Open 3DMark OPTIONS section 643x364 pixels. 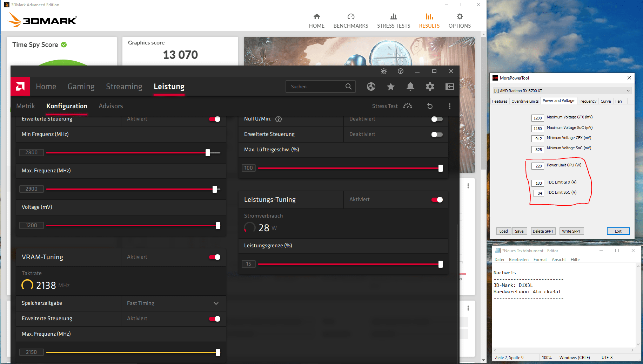coord(460,21)
